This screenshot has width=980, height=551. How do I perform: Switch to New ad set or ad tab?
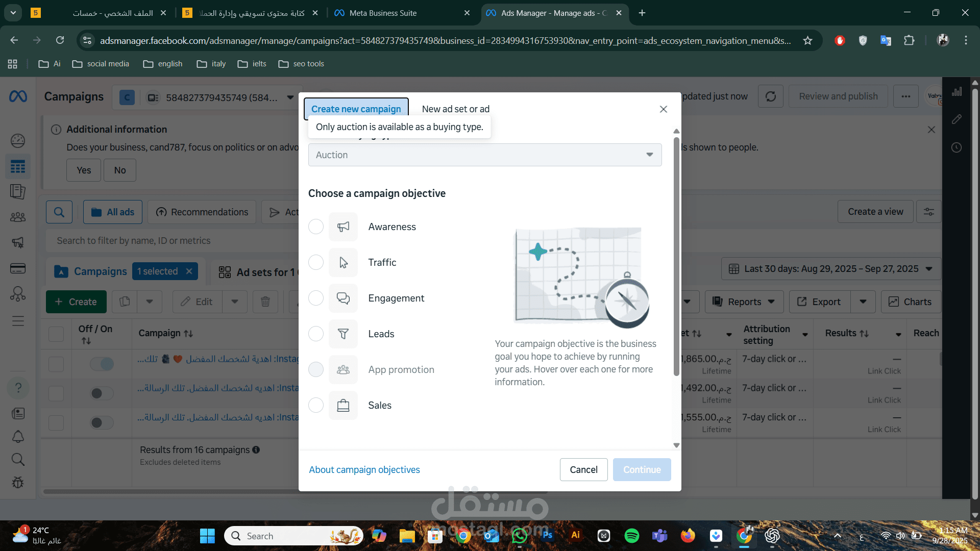(455, 109)
